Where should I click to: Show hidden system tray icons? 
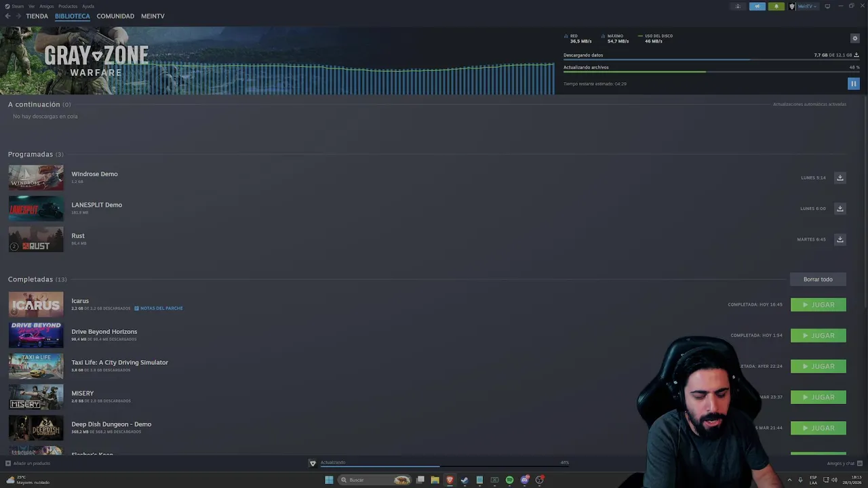pos(789,480)
